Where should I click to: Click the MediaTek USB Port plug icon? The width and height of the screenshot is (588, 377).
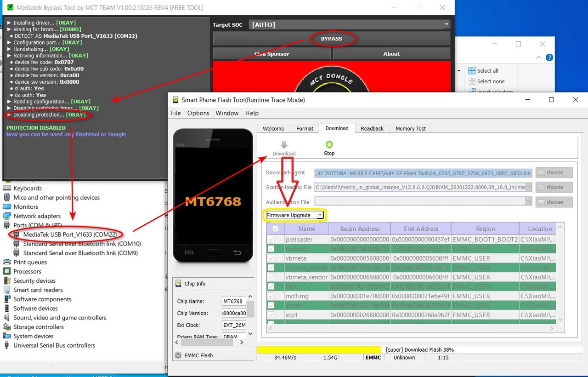[17, 234]
